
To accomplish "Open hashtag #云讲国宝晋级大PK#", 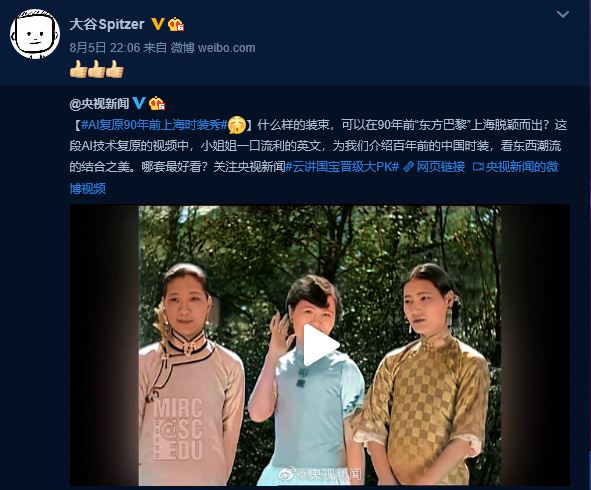I will click(x=342, y=167).
